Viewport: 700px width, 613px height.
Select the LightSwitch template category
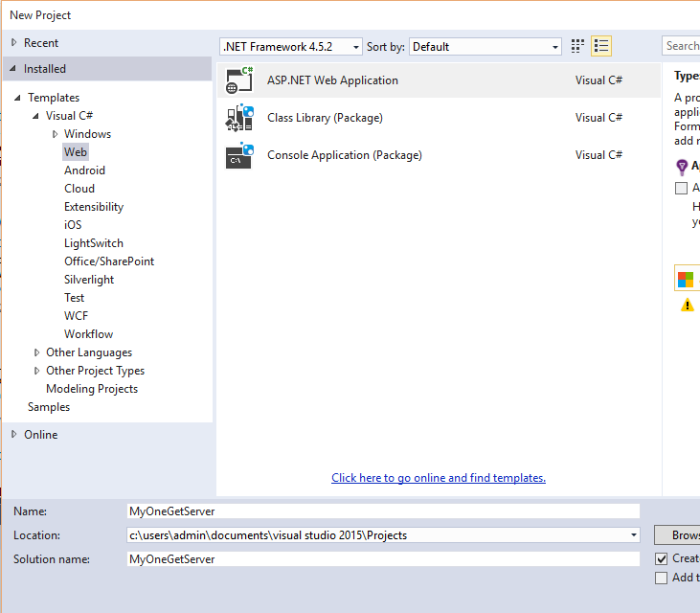[94, 243]
